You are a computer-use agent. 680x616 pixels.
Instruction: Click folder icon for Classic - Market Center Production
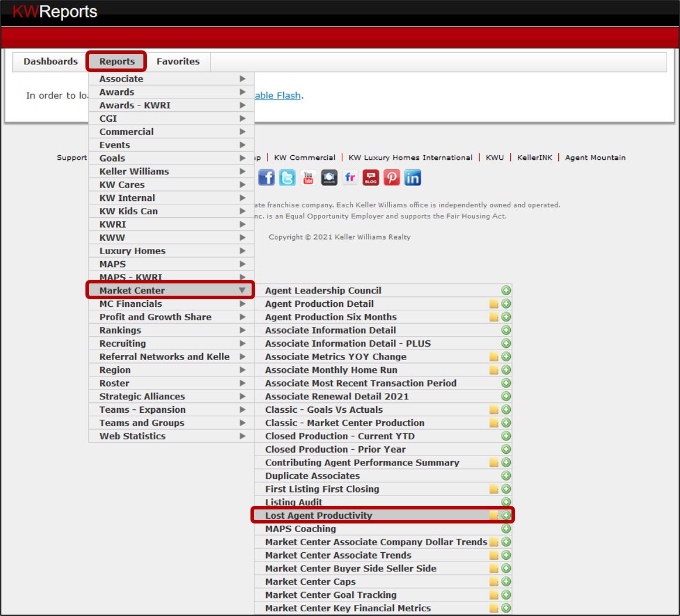(x=493, y=423)
